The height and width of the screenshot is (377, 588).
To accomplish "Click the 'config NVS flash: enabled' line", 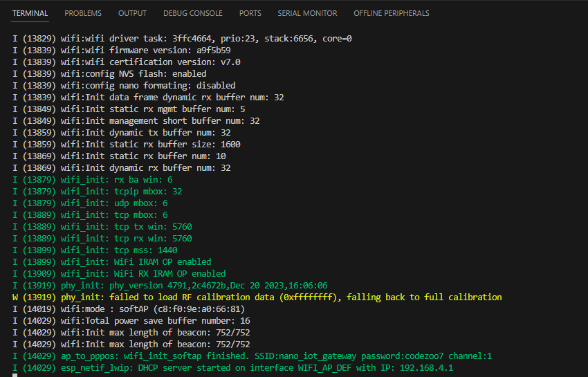I will pyautogui.click(x=109, y=73).
